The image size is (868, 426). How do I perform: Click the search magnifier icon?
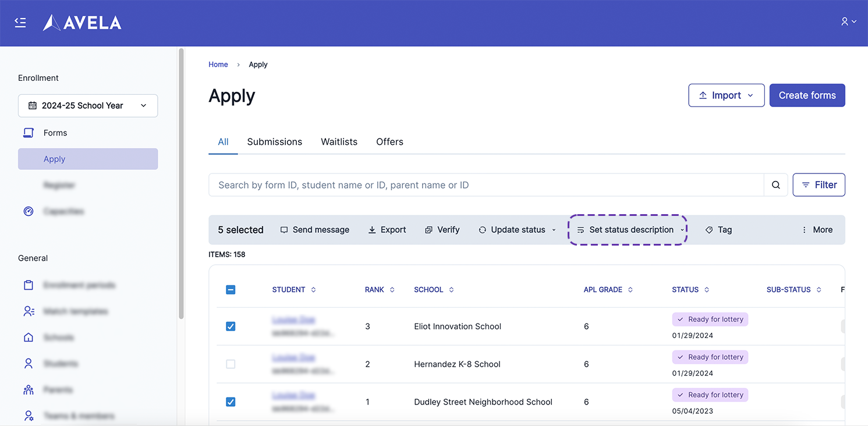775,185
